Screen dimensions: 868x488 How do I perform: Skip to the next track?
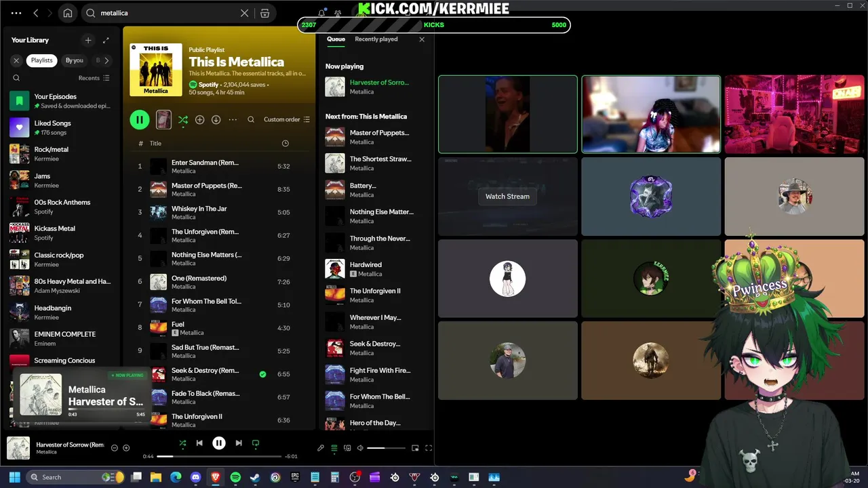point(239,443)
